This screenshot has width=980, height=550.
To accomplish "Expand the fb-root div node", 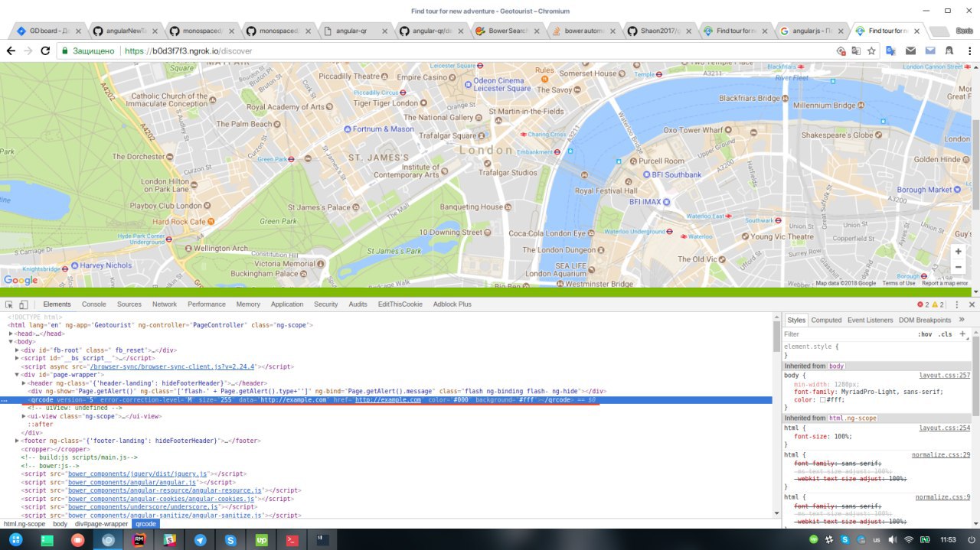I will 17,350.
